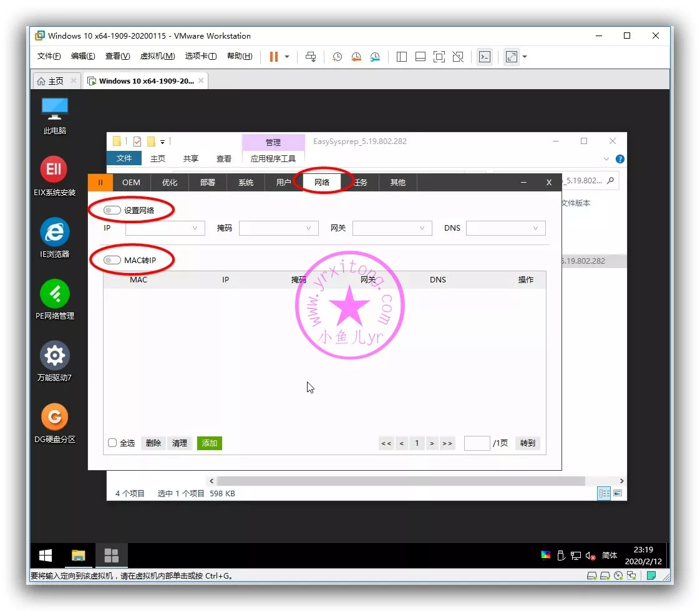Switch to the 优化 tab

169,182
